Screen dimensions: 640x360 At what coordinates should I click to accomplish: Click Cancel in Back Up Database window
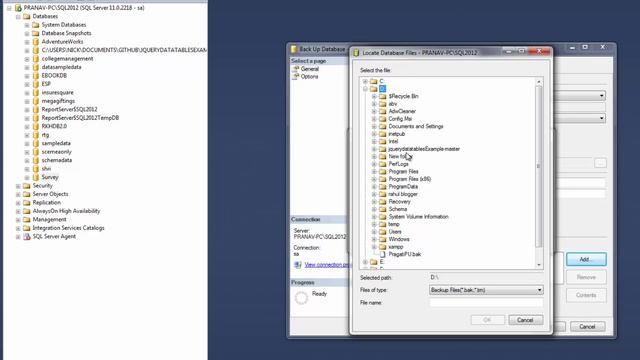click(587, 327)
